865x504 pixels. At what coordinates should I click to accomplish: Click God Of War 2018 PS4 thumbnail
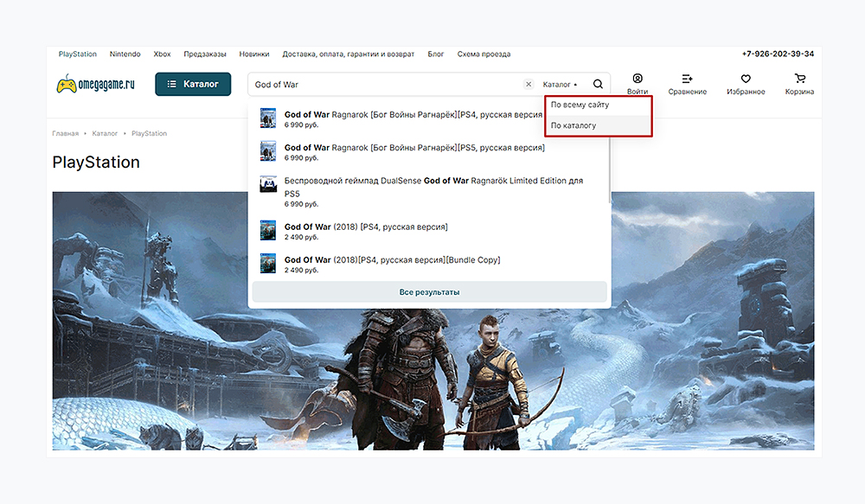[x=268, y=231]
